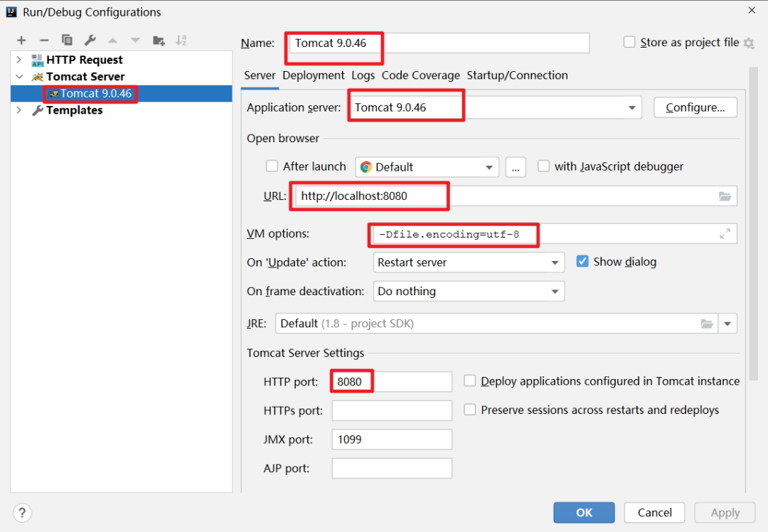Click inside the HTTPs port field
The width and height of the screenshot is (768, 532).
[x=391, y=410]
